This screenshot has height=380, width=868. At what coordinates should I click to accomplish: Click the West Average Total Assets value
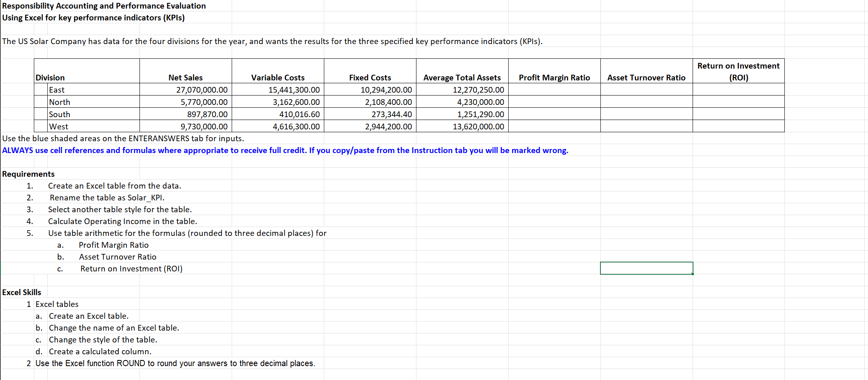(462, 126)
